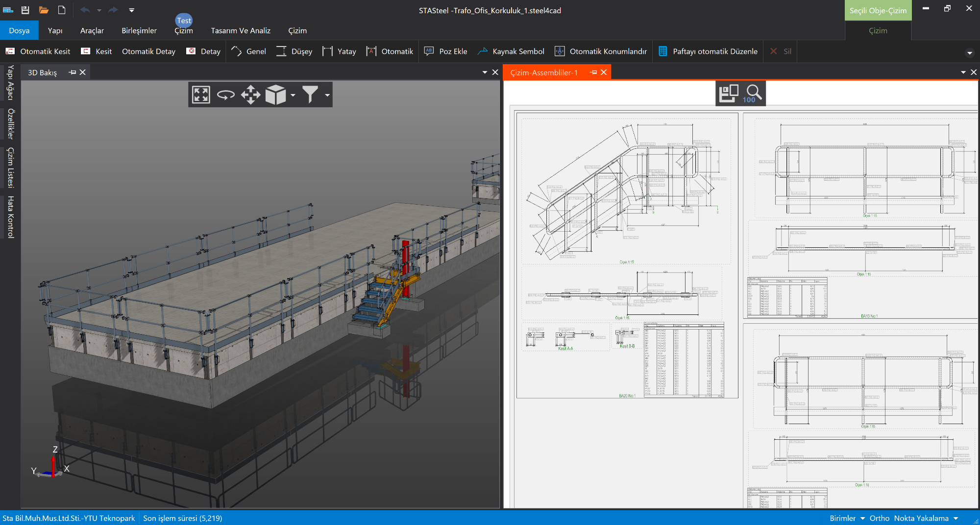Open the Yapı Ağacı side panel
Viewport: 980px width, 525px height.
click(10, 82)
